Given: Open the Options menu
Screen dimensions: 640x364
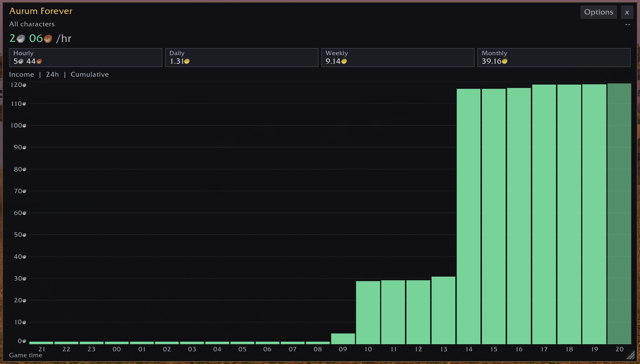Looking at the screenshot, I should click(x=598, y=12).
